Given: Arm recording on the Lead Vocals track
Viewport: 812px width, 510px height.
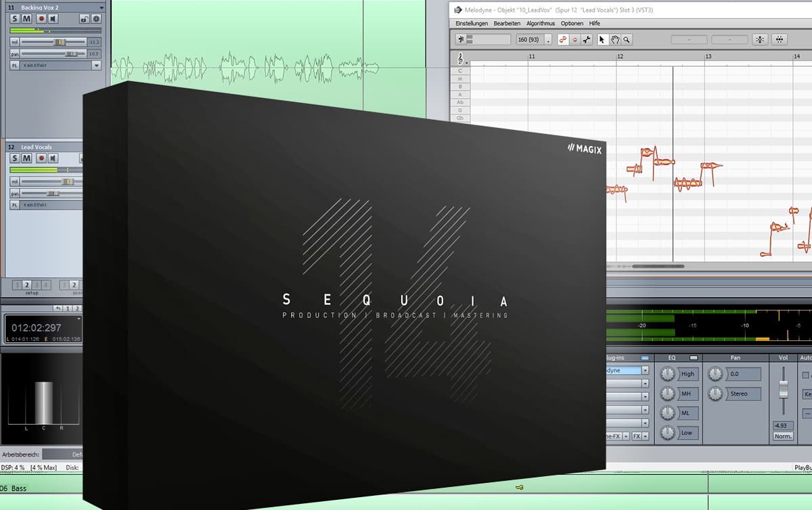Looking at the screenshot, I should (41, 158).
